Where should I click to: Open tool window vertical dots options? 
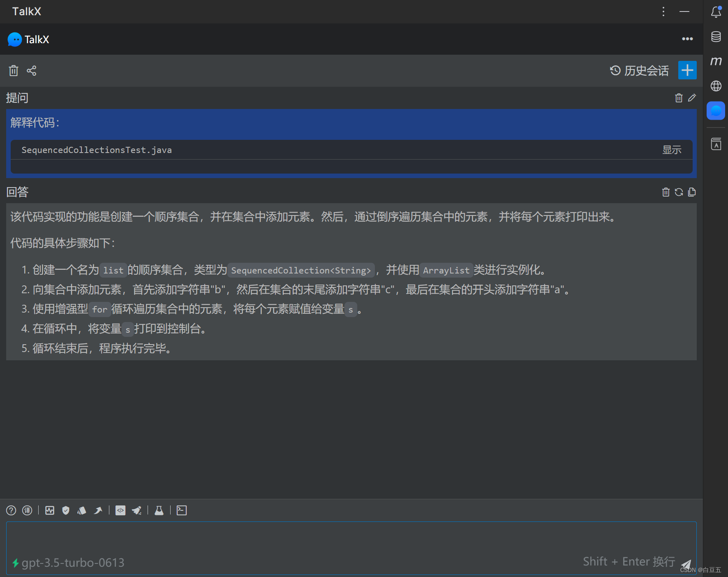point(663,12)
